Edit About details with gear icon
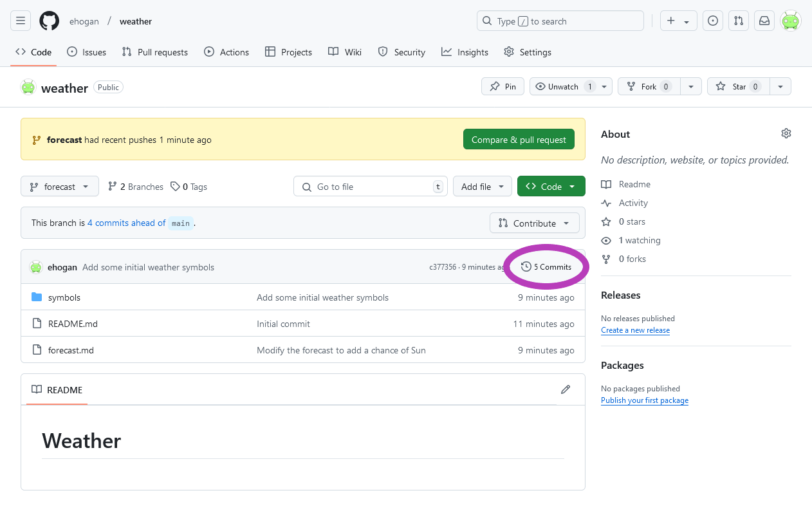This screenshot has height=513, width=812. 786,133
